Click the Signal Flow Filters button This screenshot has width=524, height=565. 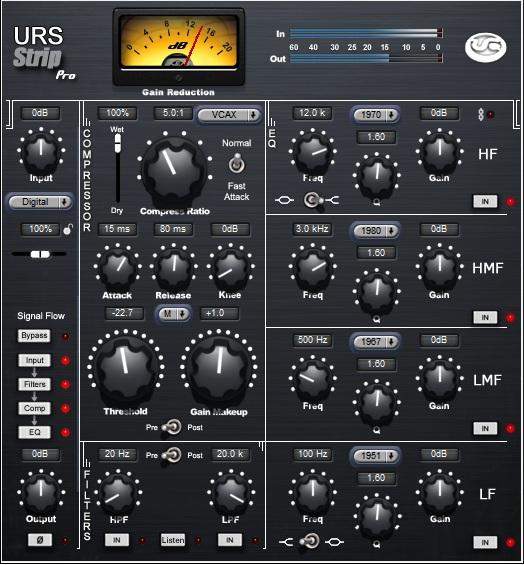click(35, 384)
